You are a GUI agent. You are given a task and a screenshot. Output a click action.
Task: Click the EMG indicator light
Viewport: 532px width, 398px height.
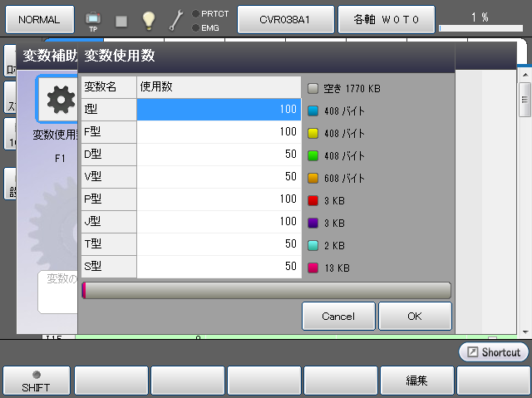point(195,27)
